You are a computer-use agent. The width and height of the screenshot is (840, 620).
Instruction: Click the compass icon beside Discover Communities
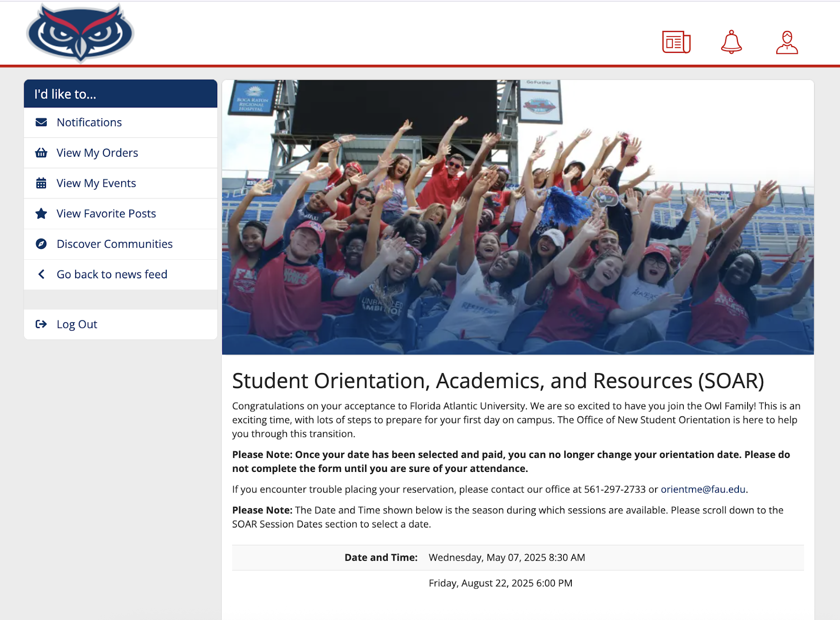(x=41, y=244)
